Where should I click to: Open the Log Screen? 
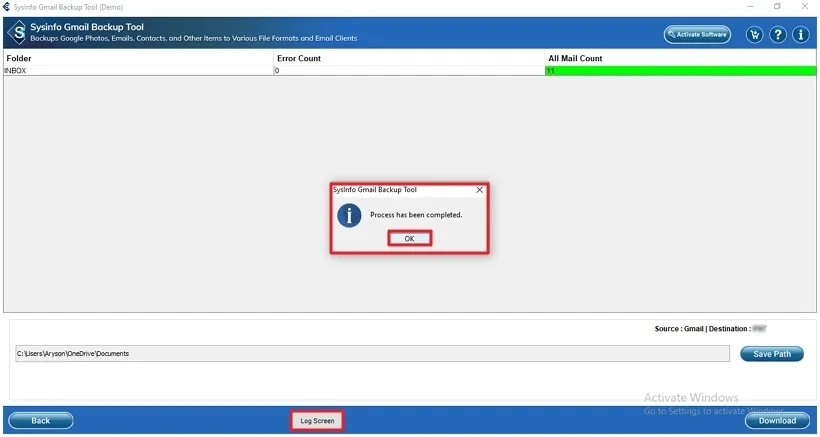click(x=317, y=421)
